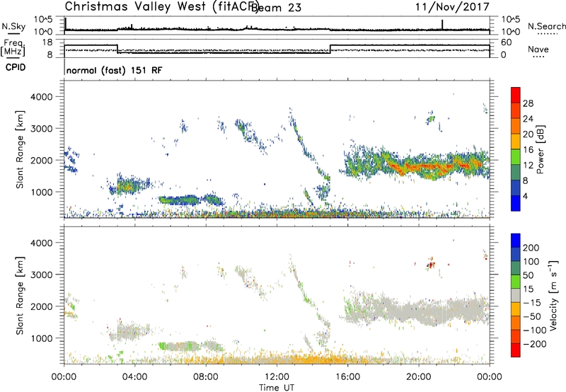
Task: Click the 1000 tick in velocity panel
Action: [41, 338]
